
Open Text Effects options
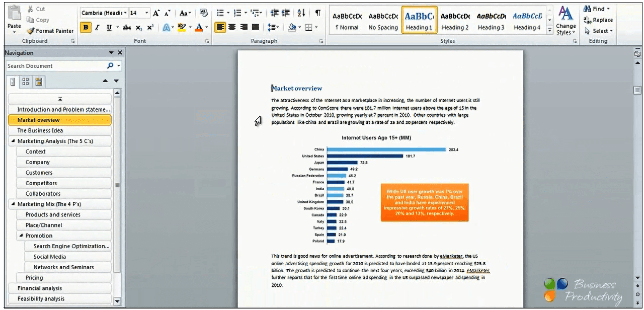pos(167,27)
